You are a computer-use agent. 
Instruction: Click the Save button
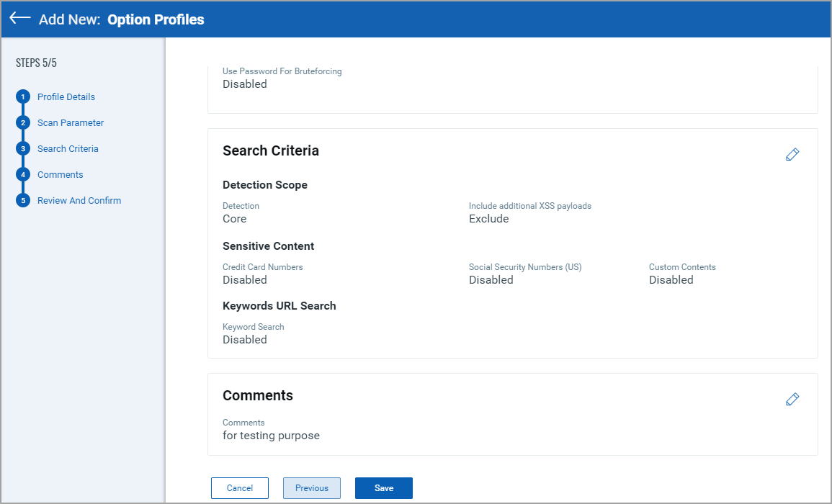pos(383,487)
